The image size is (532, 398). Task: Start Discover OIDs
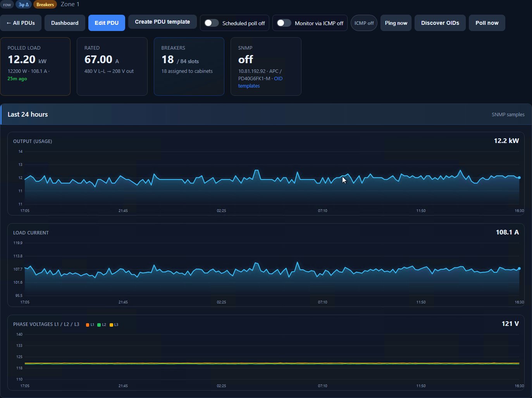coord(440,23)
